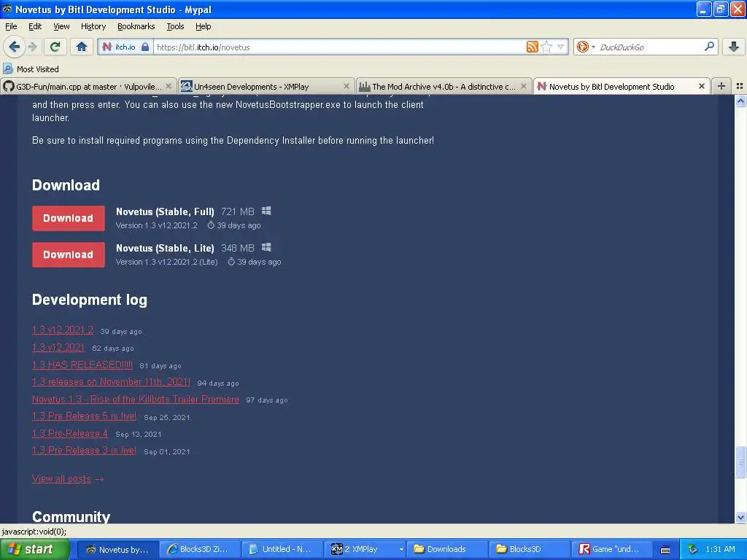Click Windows icon next to 721 MB
Viewport: 747px width, 560px height.
[x=266, y=211]
